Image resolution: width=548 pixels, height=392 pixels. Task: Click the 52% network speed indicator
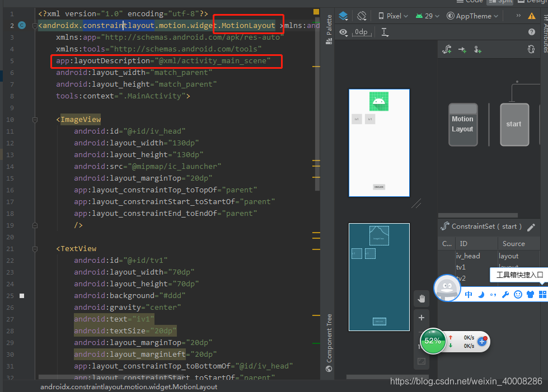pyautogui.click(x=433, y=341)
